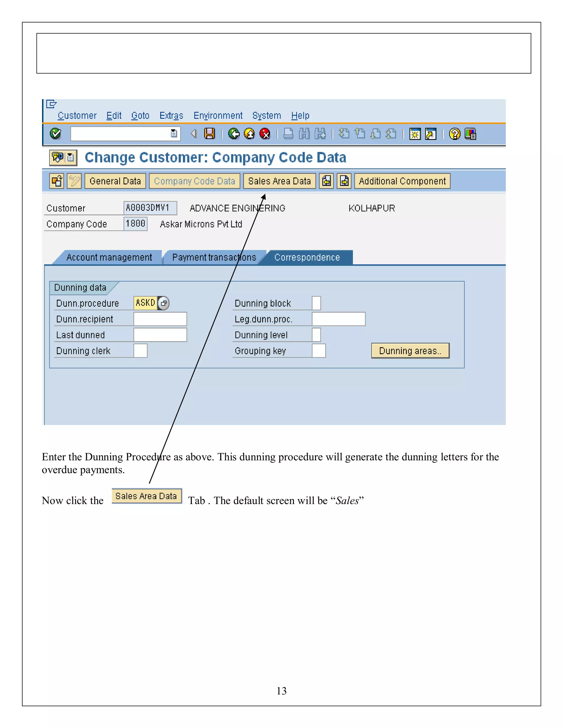Click the green Enter checkmark icon
This screenshot has width=563, height=728.
(55, 134)
